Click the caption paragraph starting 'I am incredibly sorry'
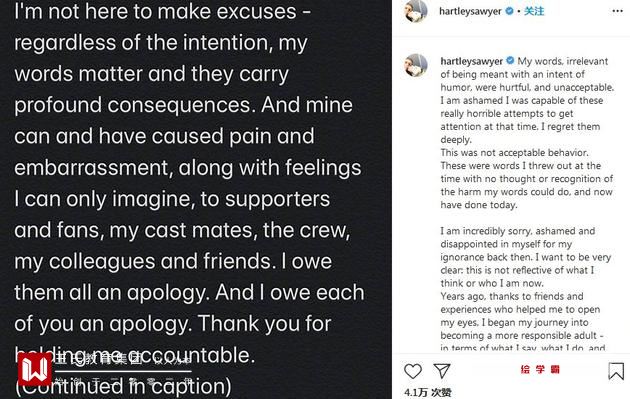 click(x=526, y=257)
